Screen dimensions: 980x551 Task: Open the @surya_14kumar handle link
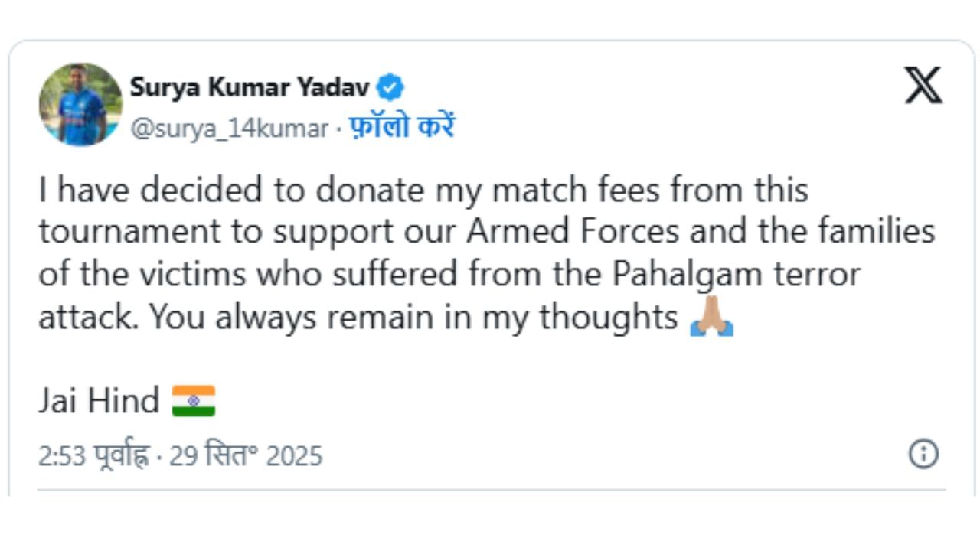coord(229,129)
